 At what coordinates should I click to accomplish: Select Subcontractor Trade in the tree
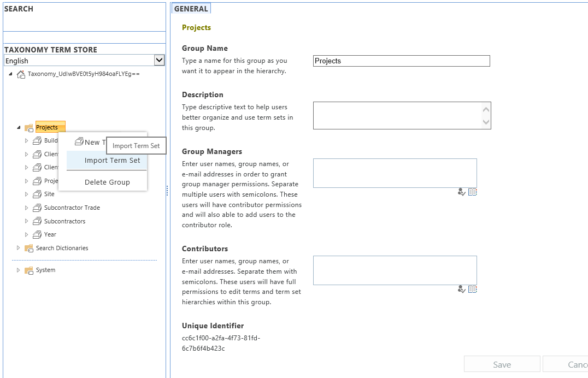click(72, 208)
